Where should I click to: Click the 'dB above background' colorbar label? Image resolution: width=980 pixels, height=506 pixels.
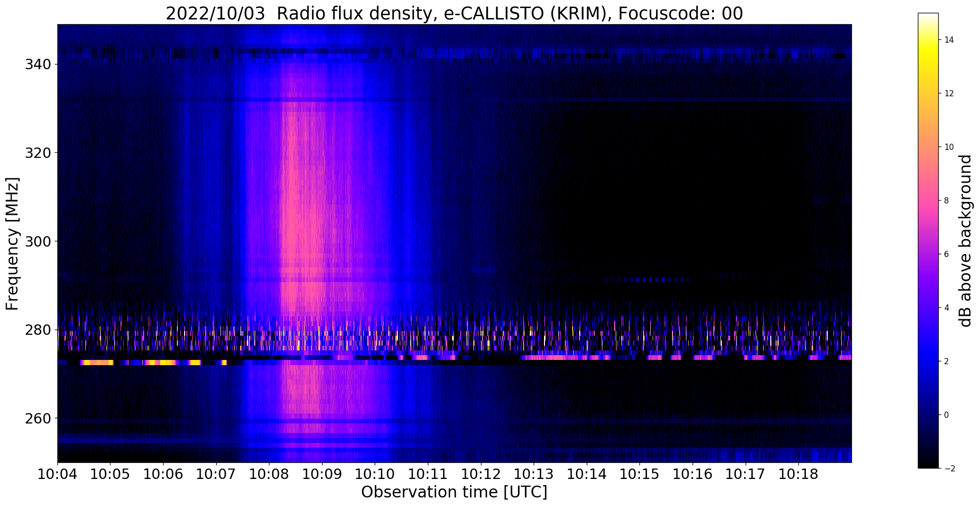pyautogui.click(x=966, y=240)
